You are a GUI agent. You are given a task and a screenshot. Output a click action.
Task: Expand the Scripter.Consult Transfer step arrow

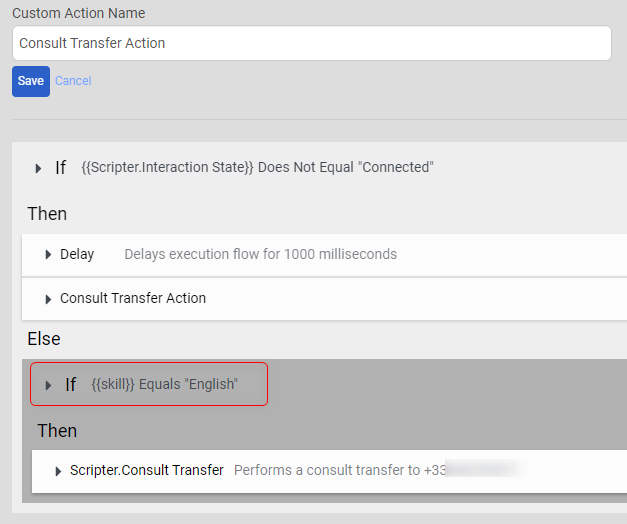58,471
